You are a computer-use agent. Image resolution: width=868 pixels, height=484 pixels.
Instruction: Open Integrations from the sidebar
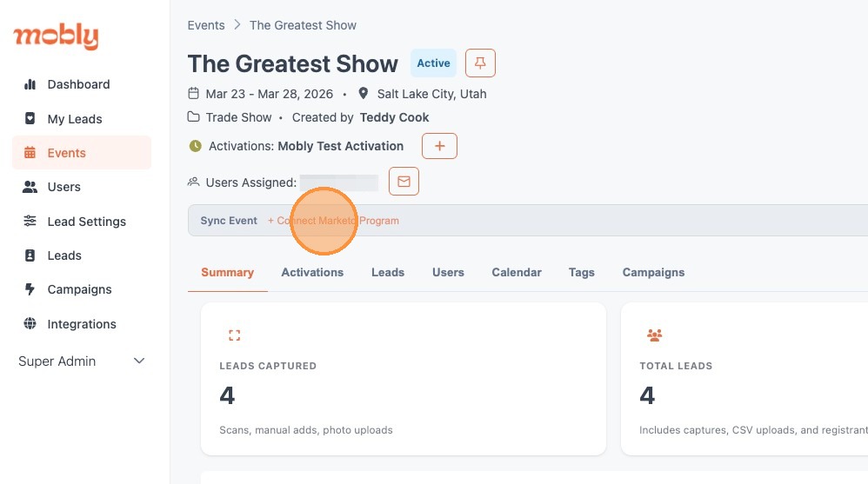(x=82, y=324)
